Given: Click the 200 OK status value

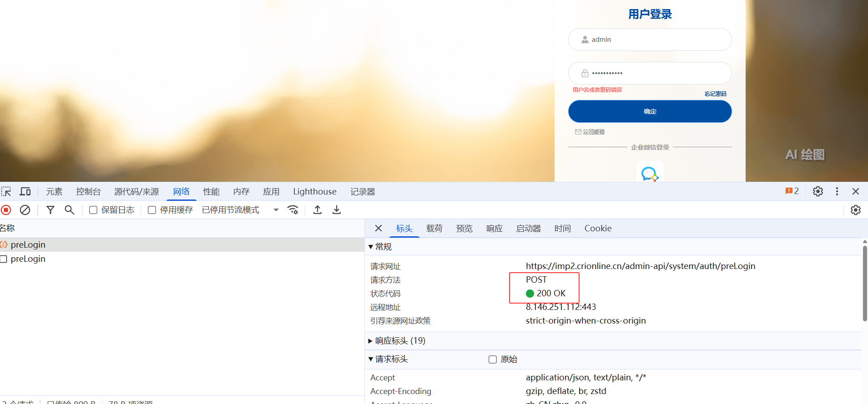Looking at the screenshot, I should (x=546, y=294).
